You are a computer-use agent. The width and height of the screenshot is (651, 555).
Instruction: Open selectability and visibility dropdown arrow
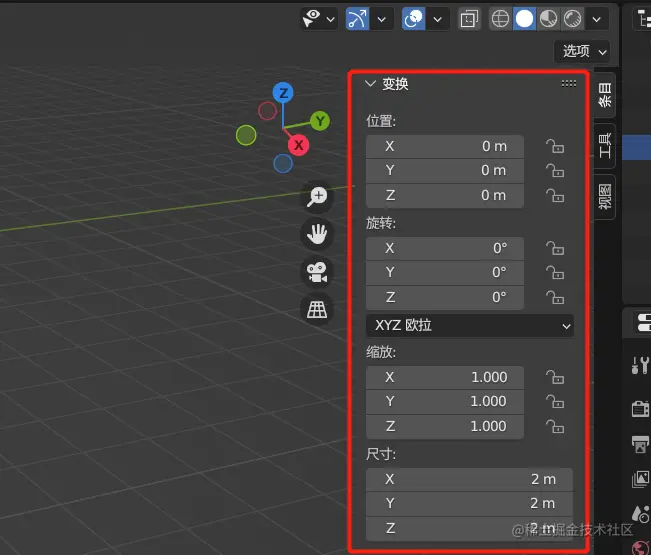(330, 19)
